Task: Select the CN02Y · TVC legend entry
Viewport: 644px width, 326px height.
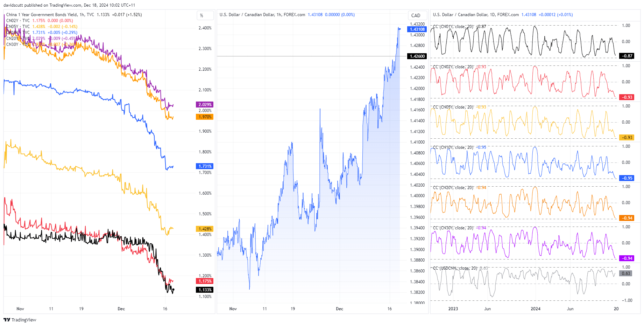Action: pyautogui.click(x=18, y=21)
